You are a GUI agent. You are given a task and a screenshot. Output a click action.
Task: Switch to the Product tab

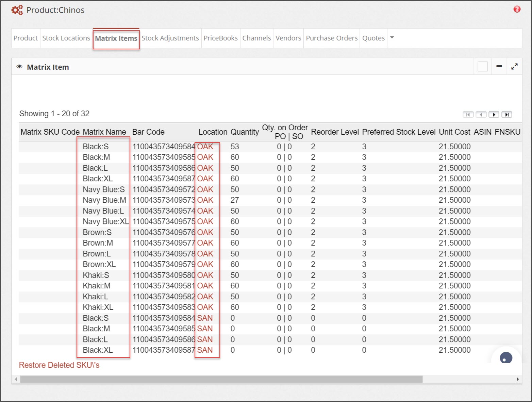26,38
